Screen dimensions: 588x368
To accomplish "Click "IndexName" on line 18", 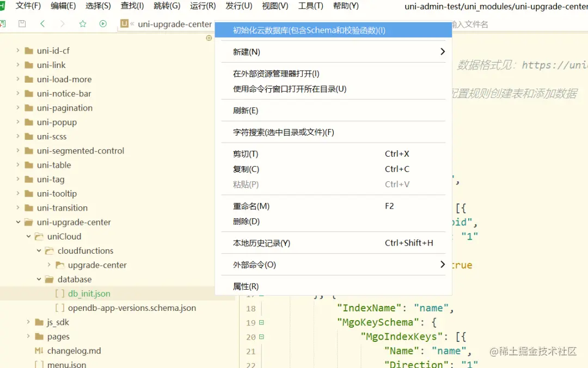I will coord(369,308).
